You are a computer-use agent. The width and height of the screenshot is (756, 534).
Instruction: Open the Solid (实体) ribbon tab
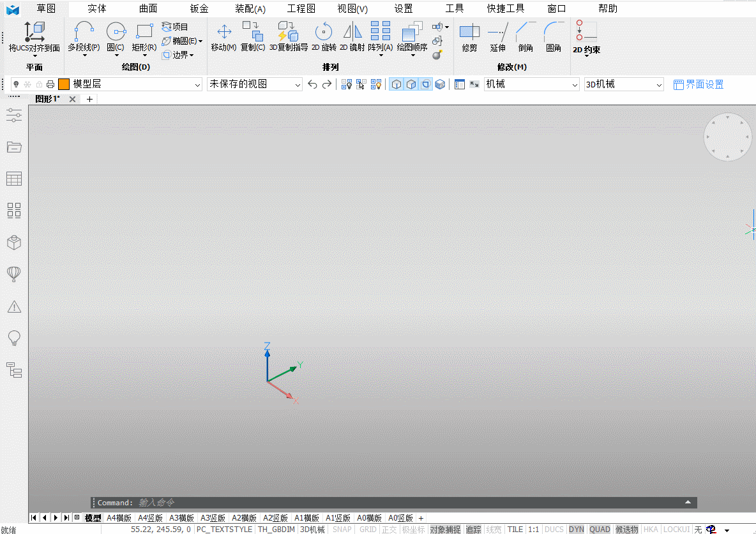click(97, 9)
